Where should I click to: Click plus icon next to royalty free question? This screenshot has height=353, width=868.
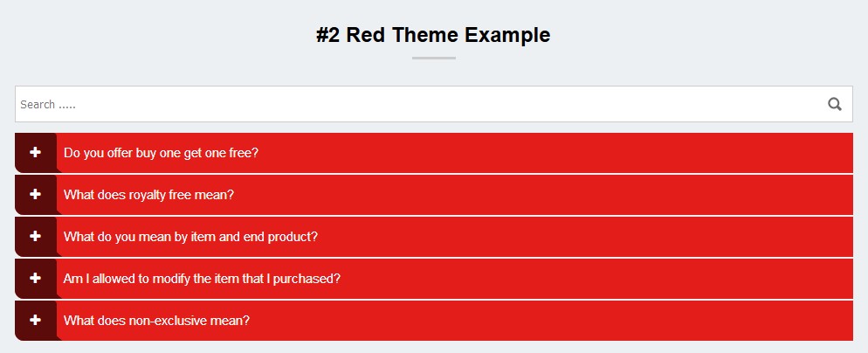pos(35,195)
